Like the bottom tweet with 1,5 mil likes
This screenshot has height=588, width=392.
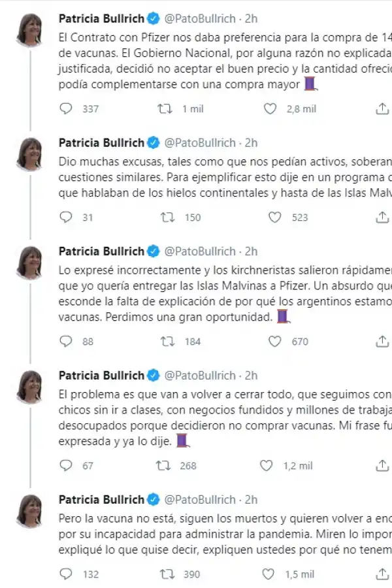pos(268,574)
